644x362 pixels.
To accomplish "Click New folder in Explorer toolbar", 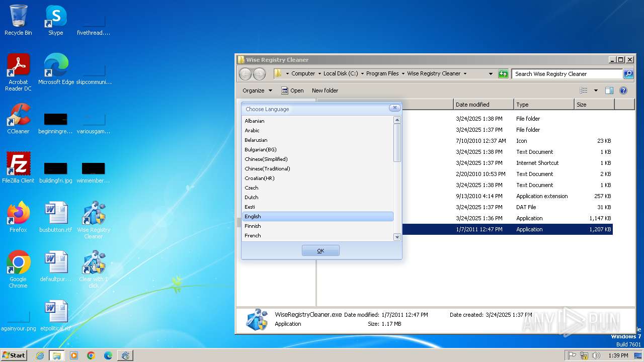I will [325, 90].
